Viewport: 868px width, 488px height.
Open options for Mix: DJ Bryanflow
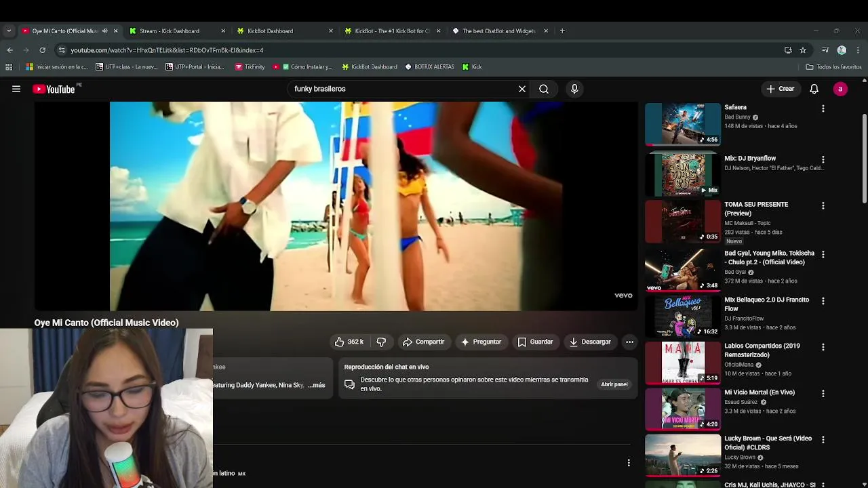823,159
